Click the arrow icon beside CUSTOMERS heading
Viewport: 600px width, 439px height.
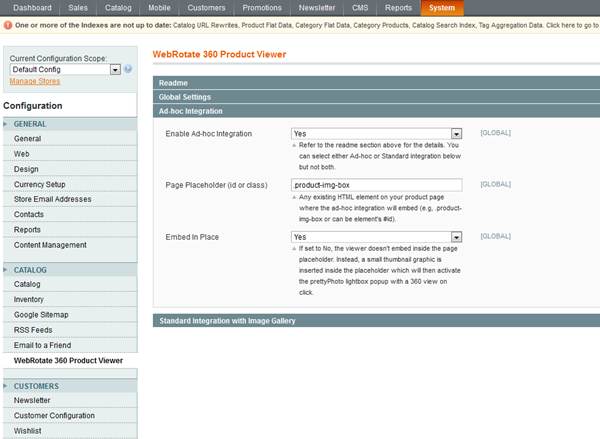[7, 386]
